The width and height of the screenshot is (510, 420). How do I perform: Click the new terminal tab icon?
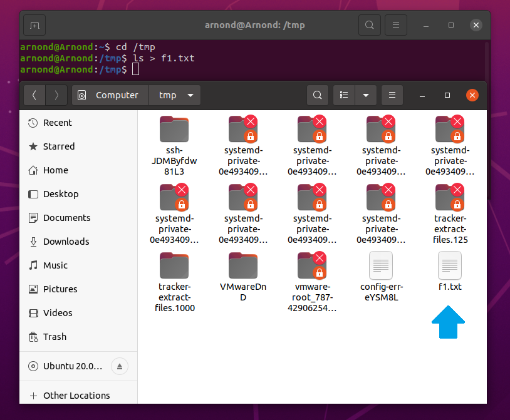(x=34, y=24)
